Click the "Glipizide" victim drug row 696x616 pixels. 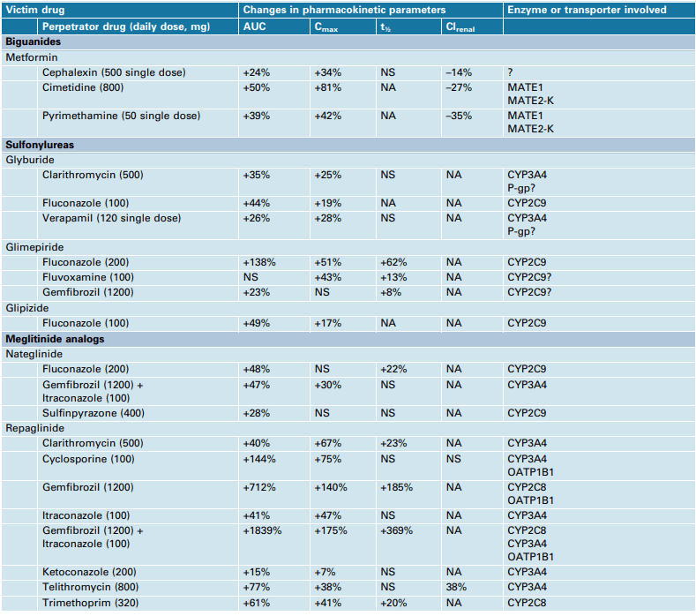coord(348,308)
